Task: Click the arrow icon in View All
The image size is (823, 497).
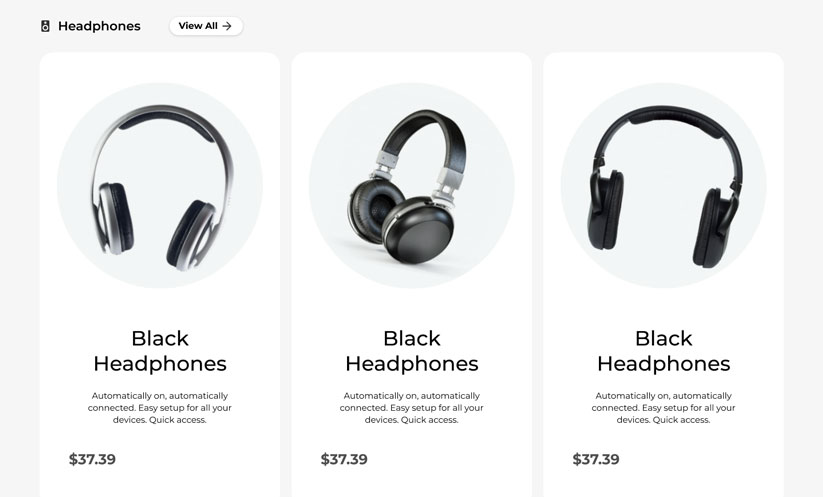Action: click(x=227, y=26)
